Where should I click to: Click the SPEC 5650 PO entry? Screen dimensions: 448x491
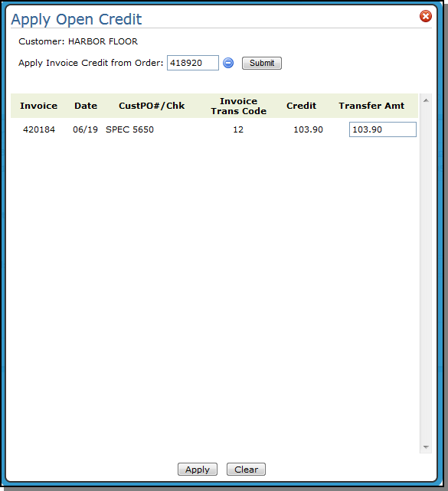click(x=129, y=129)
